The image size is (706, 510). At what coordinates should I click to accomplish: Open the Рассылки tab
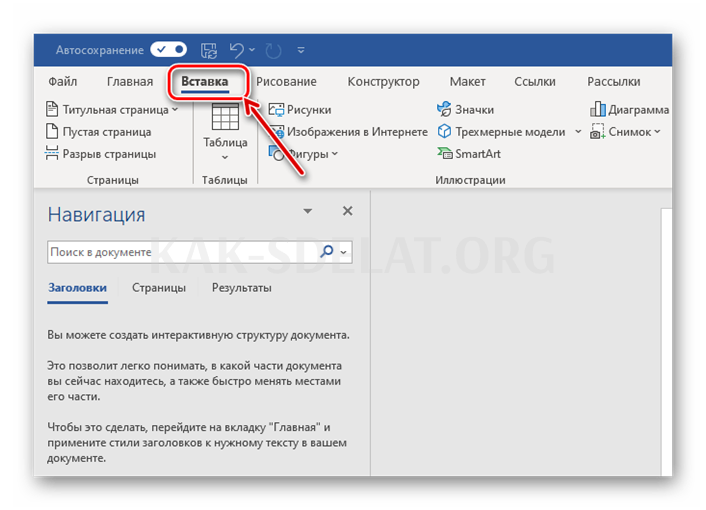614,81
